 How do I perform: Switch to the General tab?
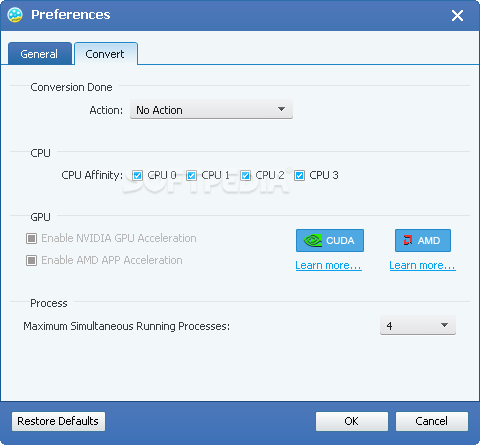pos(39,54)
